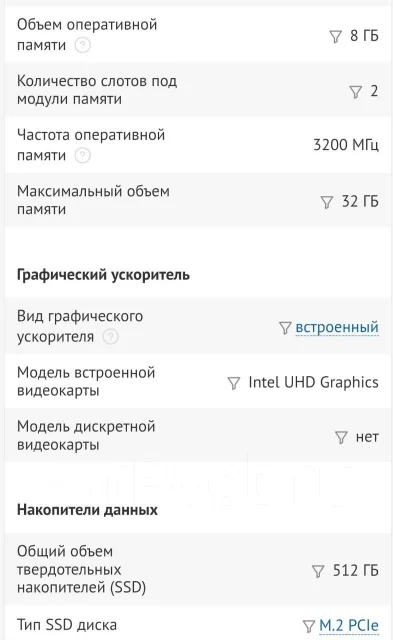Screen dimensions: 393x640
Task: Open help icon for Вид графического ускорителя
Action: (110, 337)
